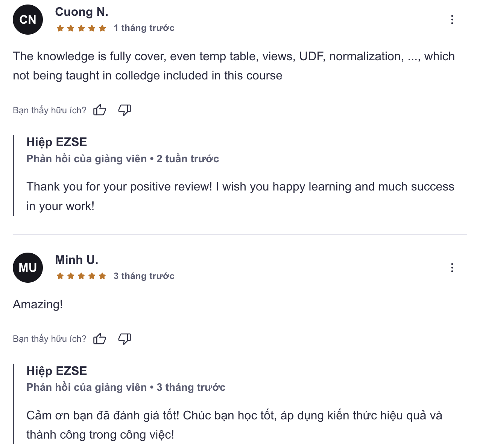The width and height of the screenshot is (477, 448).
Task: Open three-dot menu on Minh U.'s review
Action: coord(452,268)
